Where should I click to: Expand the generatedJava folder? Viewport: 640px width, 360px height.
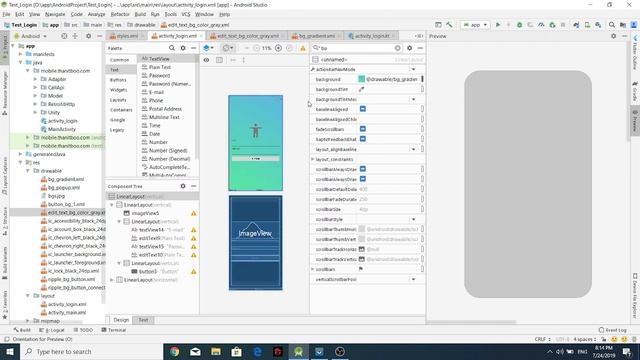[20, 154]
